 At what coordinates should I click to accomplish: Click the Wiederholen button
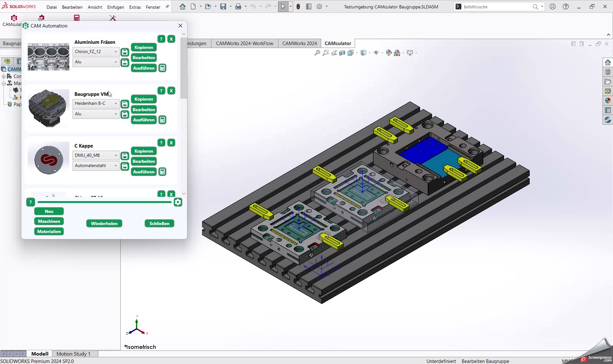104,223
